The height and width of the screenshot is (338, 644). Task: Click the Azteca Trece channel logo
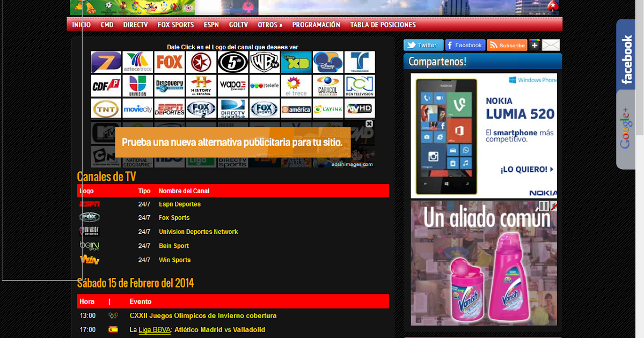click(x=138, y=62)
